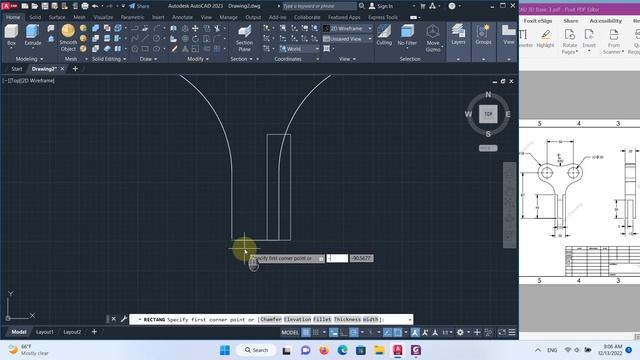Screen dimensions: 640x360
Task: Open the Start file tab
Action: point(17,69)
